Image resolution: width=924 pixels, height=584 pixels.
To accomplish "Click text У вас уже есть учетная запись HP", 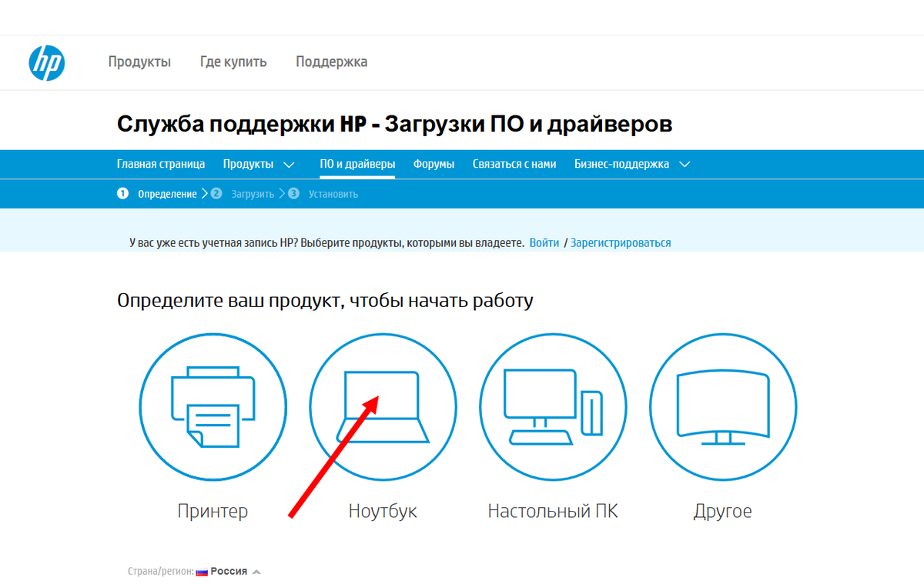I will click(x=326, y=242).
